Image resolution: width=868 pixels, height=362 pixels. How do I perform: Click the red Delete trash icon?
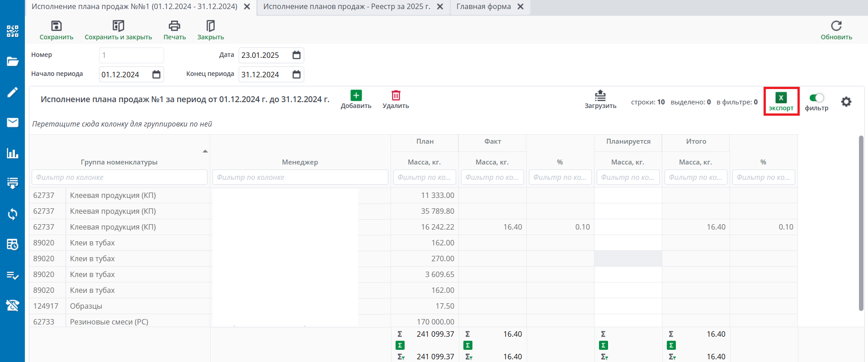click(x=396, y=95)
